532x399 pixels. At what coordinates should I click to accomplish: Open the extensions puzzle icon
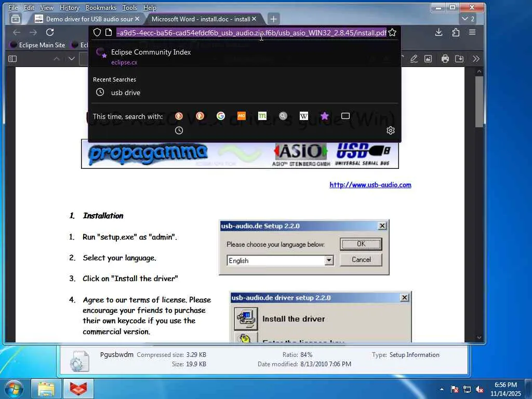456,32
